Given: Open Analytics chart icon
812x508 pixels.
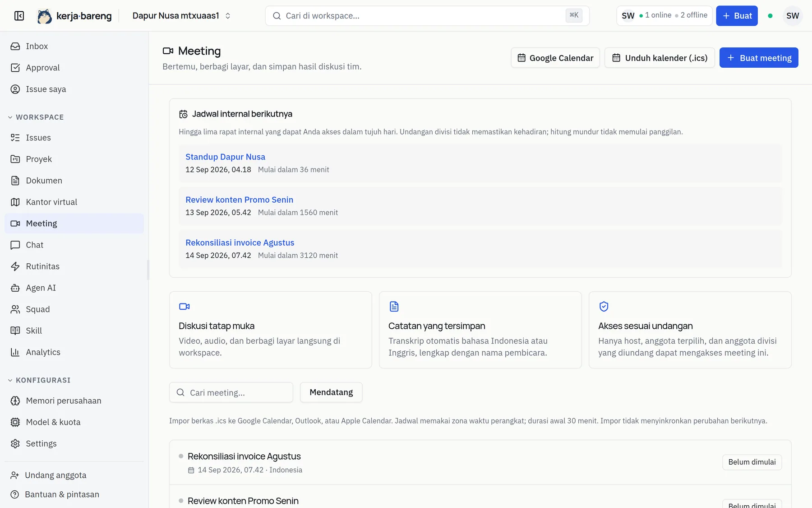Looking at the screenshot, I should tap(15, 352).
